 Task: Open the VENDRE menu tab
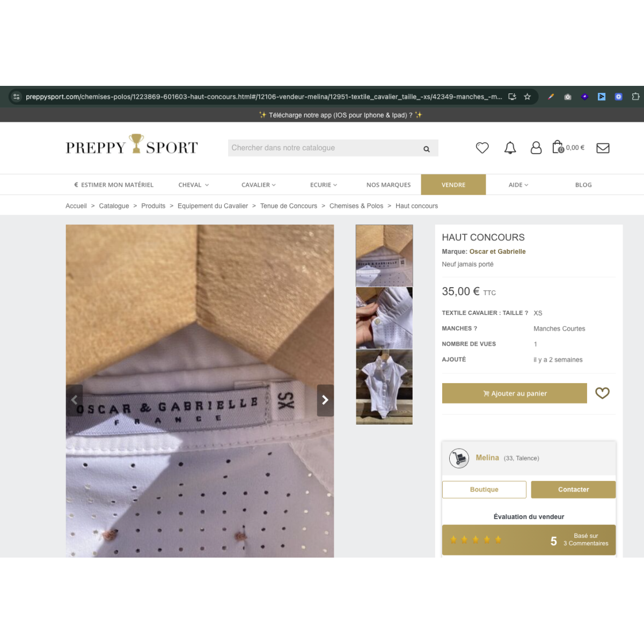click(x=453, y=185)
